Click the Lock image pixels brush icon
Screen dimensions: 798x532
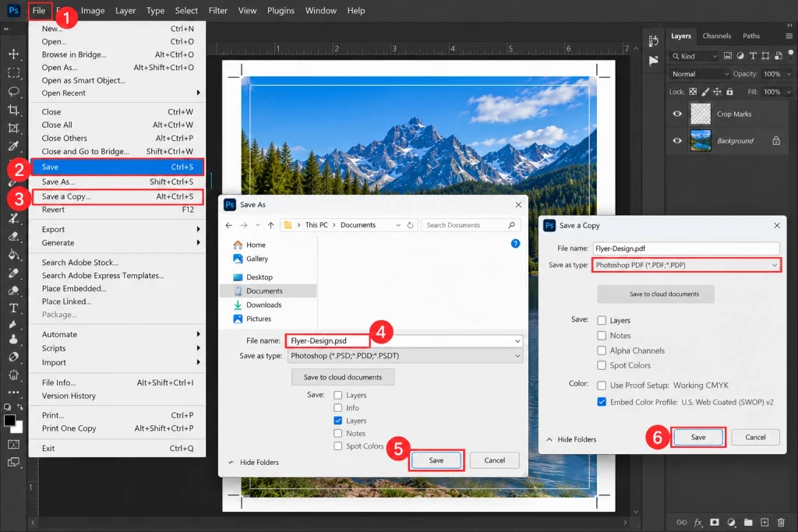click(705, 92)
